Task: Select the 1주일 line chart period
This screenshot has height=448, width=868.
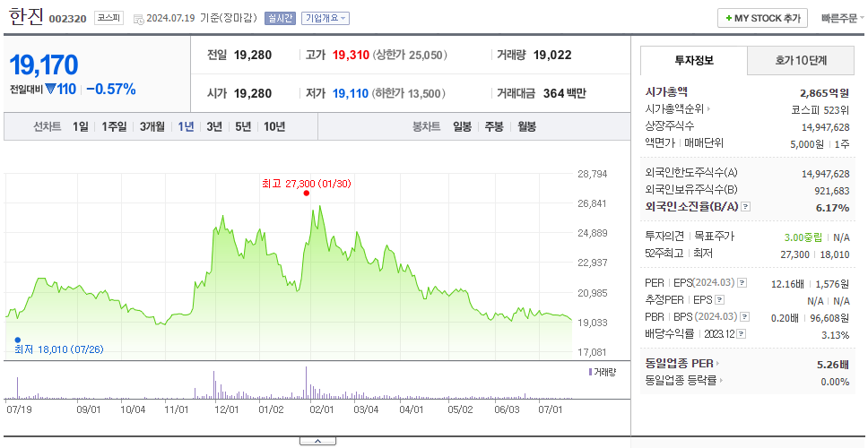Action: (114, 126)
